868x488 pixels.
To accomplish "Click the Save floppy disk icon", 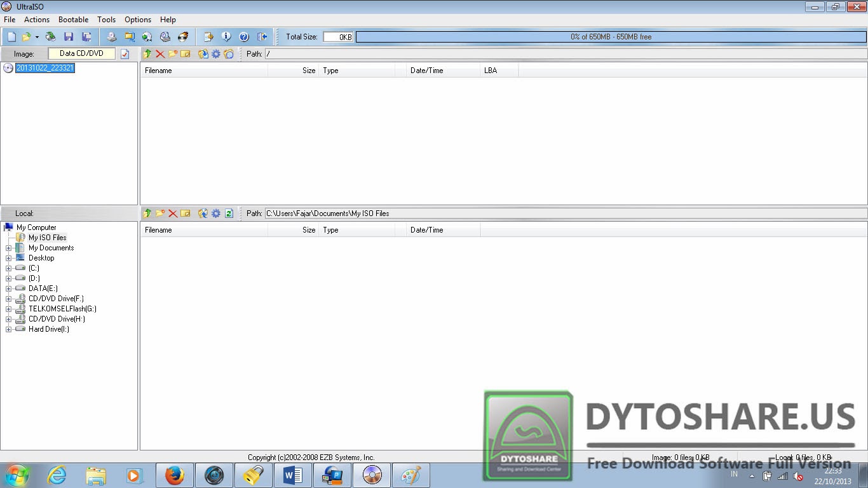I will coord(69,37).
